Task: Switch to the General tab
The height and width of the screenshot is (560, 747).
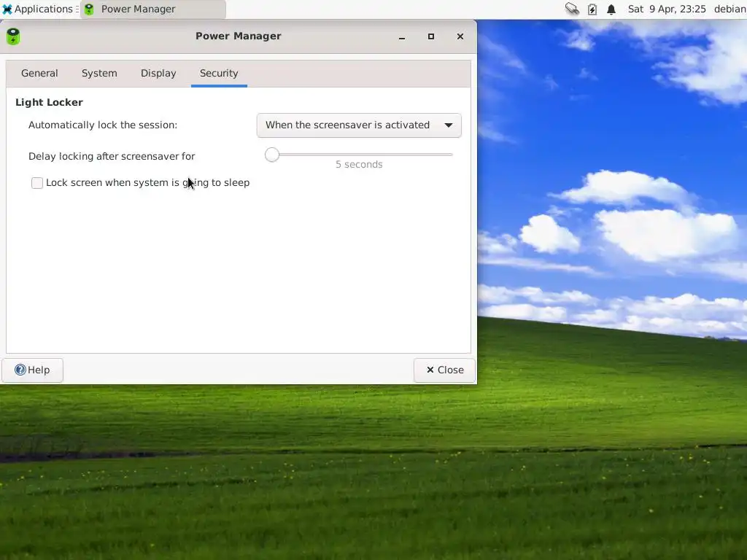Action: pyautogui.click(x=39, y=74)
